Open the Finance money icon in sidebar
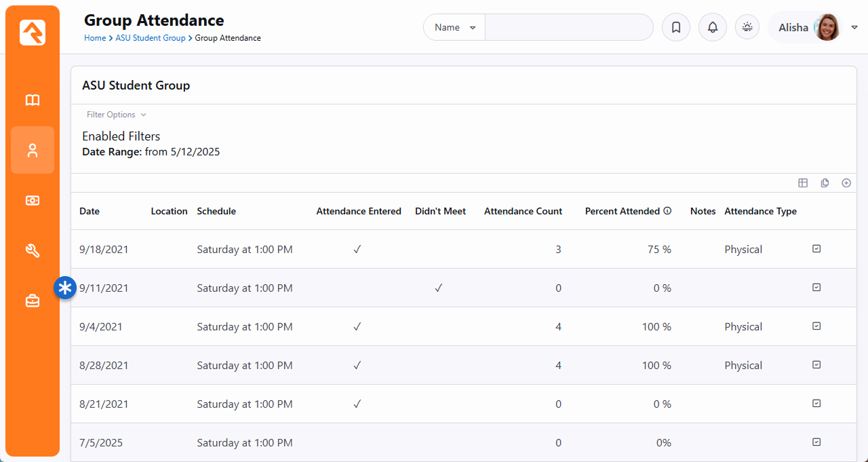This screenshot has height=462, width=868. [33, 201]
